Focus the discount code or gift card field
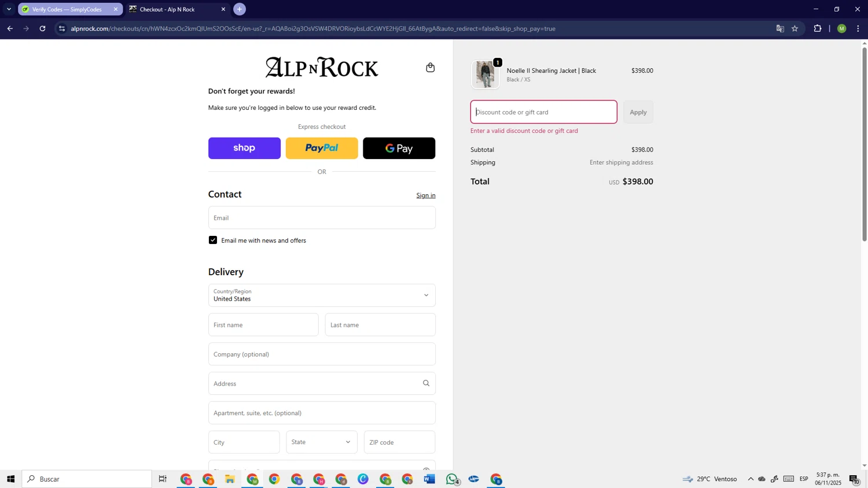This screenshot has height=488, width=868. point(543,112)
